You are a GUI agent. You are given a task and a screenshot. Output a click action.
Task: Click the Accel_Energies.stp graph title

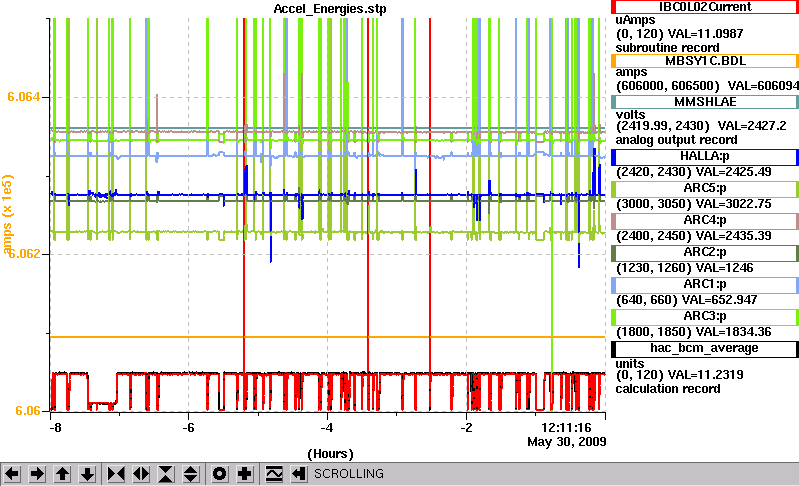click(330, 9)
